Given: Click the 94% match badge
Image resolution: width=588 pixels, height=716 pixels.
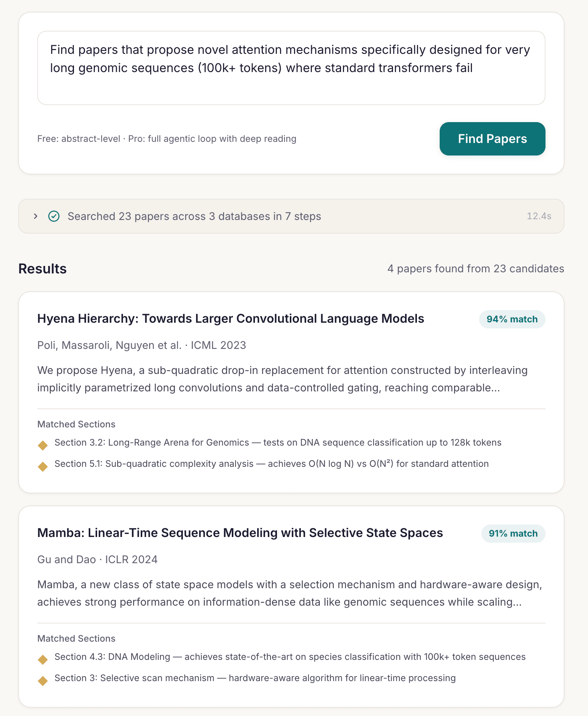Looking at the screenshot, I should click(512, 319).
